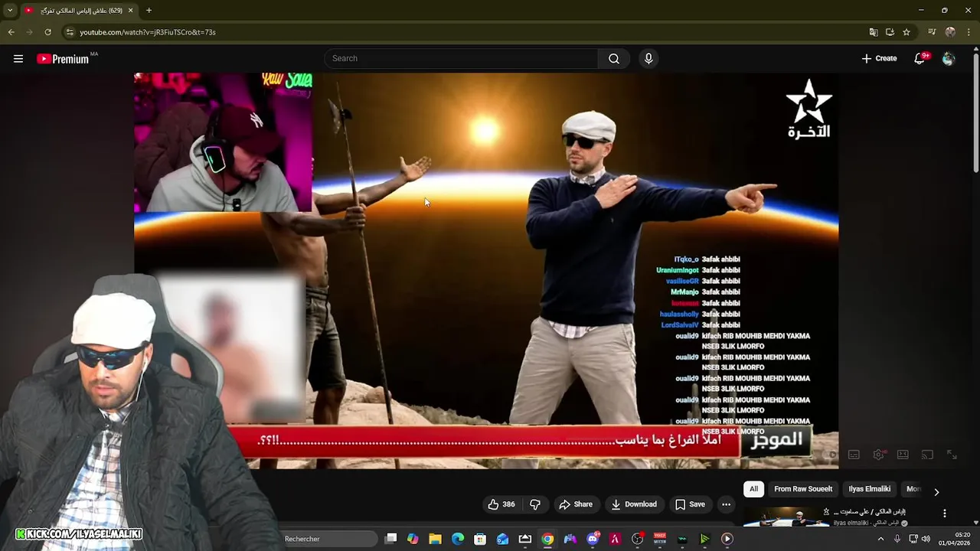The width and height of the screenshot is (980, 551).
Task: Launch Microsoft Edge from the taskbar
Action: click(458, 539)
